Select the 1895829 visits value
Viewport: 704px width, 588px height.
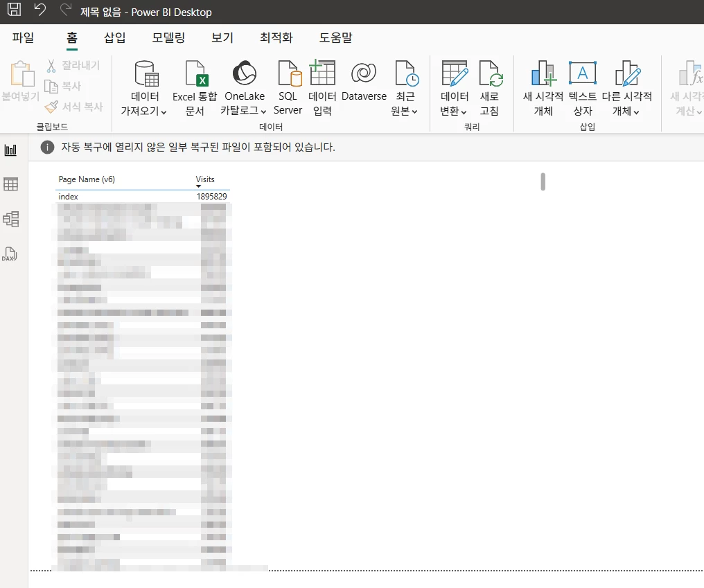(x=212, y=197)
